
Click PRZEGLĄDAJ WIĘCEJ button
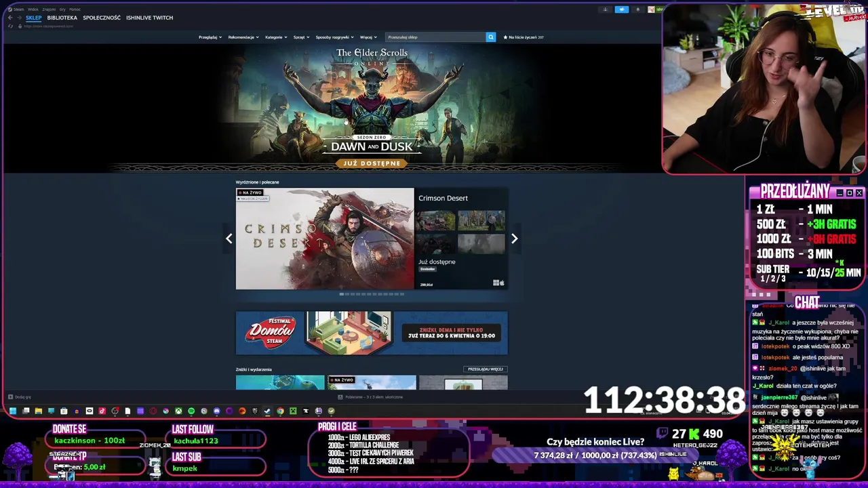(x=485, y=369)
